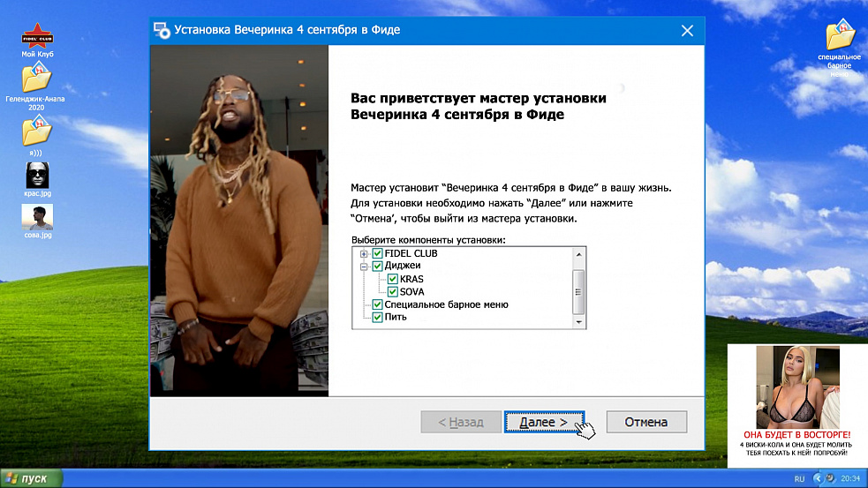Open the пуск start menu

tap(32, 478)
